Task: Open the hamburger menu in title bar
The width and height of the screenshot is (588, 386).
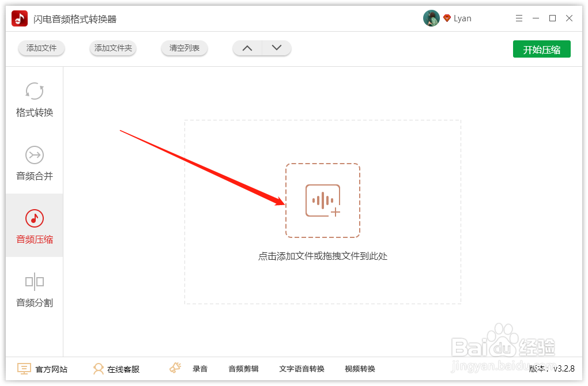Action: tap(519, 18)
